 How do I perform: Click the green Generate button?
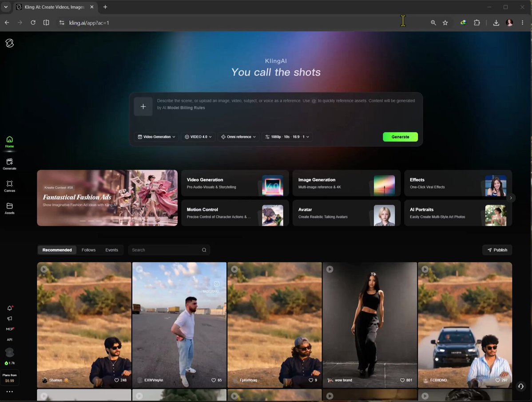[x=401, y=137]
